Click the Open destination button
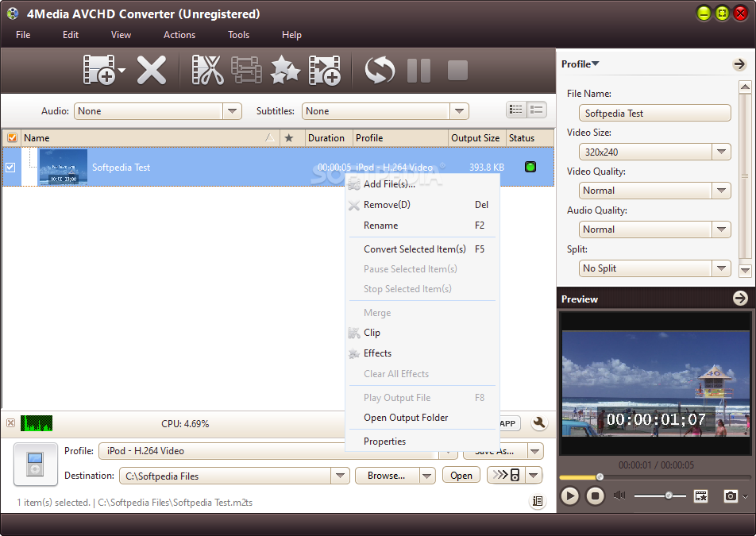The image size is (756, 536). click(x=461, y=476)
